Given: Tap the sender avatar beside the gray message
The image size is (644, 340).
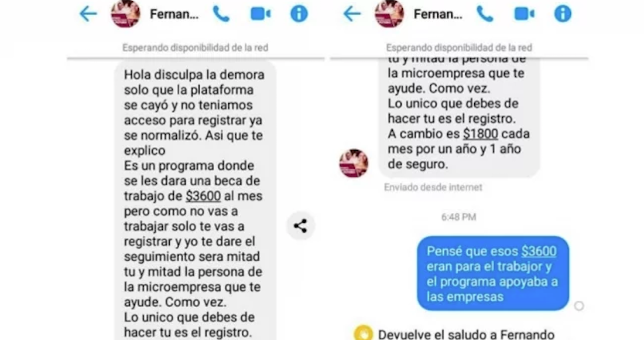Looking at the screenshot, I should (x=354, y=163).
